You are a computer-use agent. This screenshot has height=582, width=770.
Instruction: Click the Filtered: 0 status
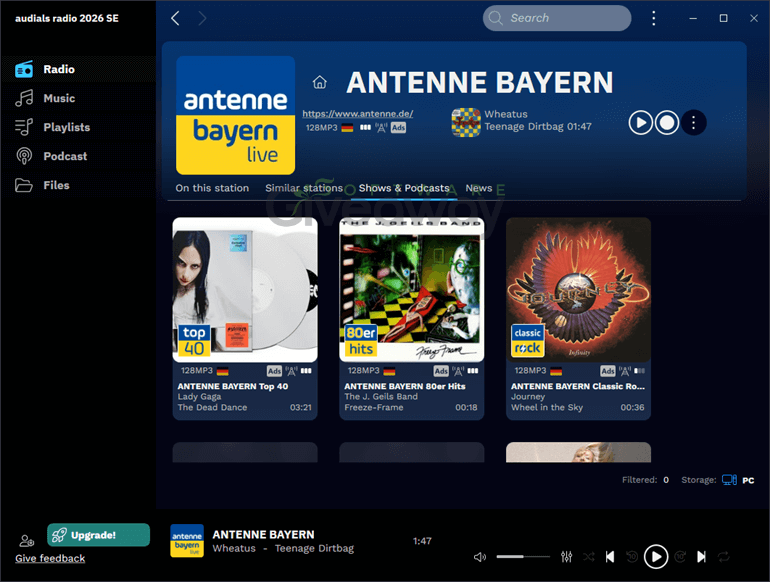tap(645, 480)
